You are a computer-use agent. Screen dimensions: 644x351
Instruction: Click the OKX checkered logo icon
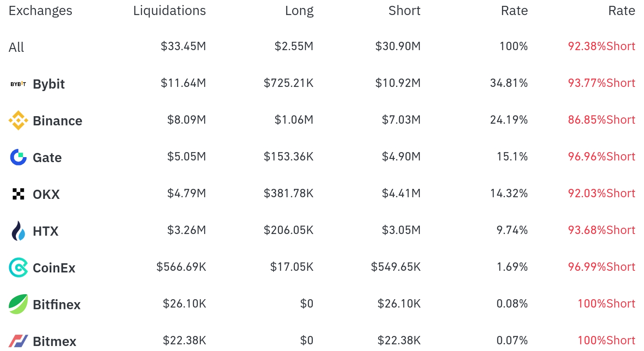pyautogui.click(x=18, y=194)
